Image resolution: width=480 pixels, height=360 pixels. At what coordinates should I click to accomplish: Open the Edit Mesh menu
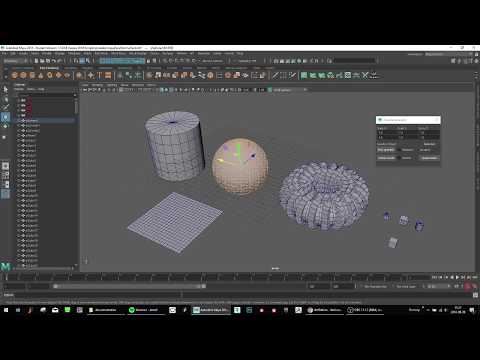101,53
